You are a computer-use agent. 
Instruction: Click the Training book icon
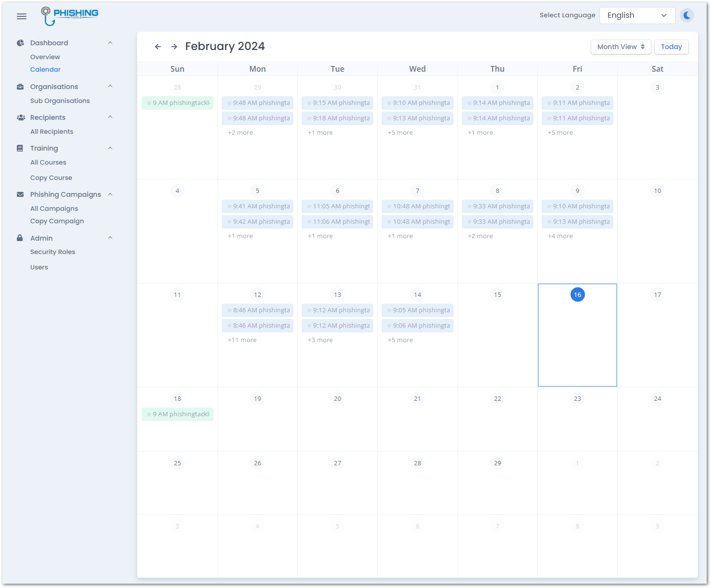[x=20, y=148]
